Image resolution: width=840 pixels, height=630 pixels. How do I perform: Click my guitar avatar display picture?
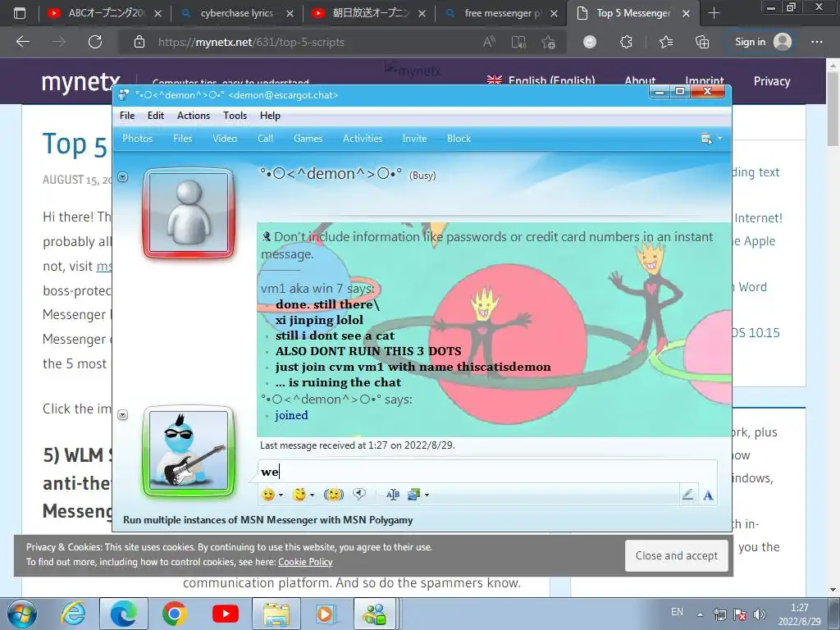click(189, 450)
